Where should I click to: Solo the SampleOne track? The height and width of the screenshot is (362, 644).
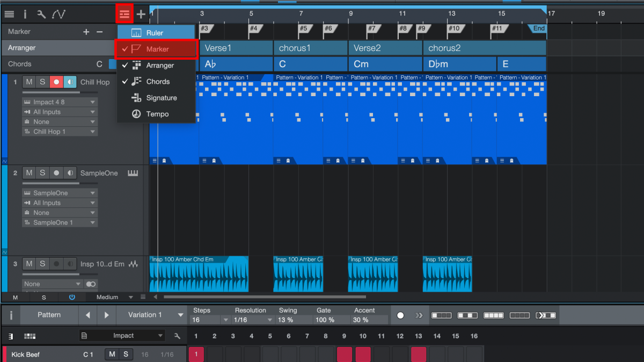point(42,173)
